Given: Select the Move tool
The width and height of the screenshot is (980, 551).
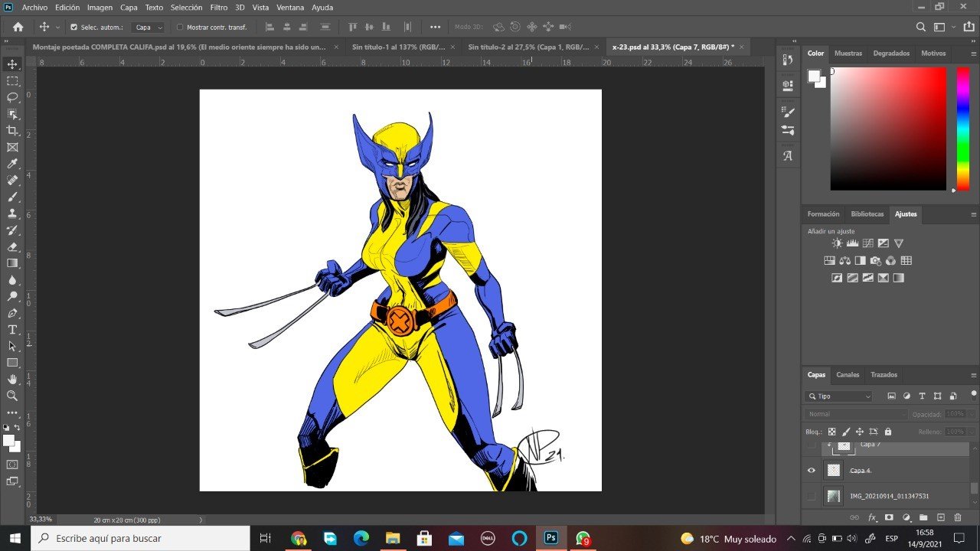Looking at the screenshot, I should tap(12, 64).
